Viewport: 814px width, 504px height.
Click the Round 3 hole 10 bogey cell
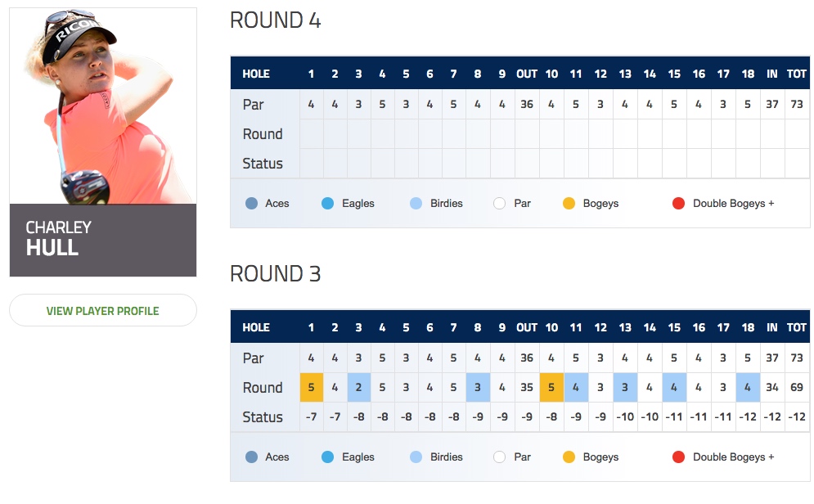click(x=551, y=387)
